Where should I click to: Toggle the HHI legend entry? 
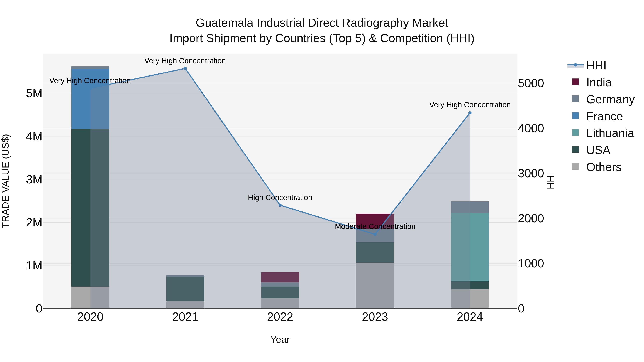click(587, 65)
